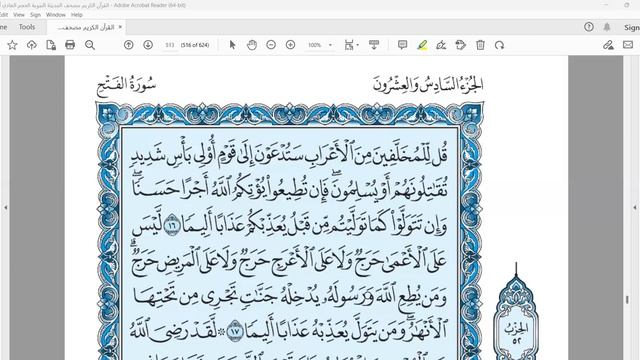The image size is (640, 360).
Task: Click the stamp tool icon
Action: point(460,45)
